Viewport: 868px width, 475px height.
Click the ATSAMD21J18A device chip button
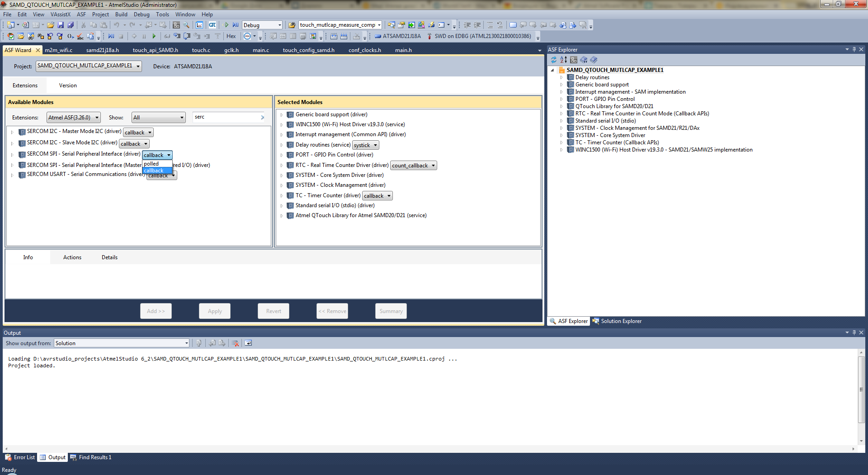(x=398, y=36)
